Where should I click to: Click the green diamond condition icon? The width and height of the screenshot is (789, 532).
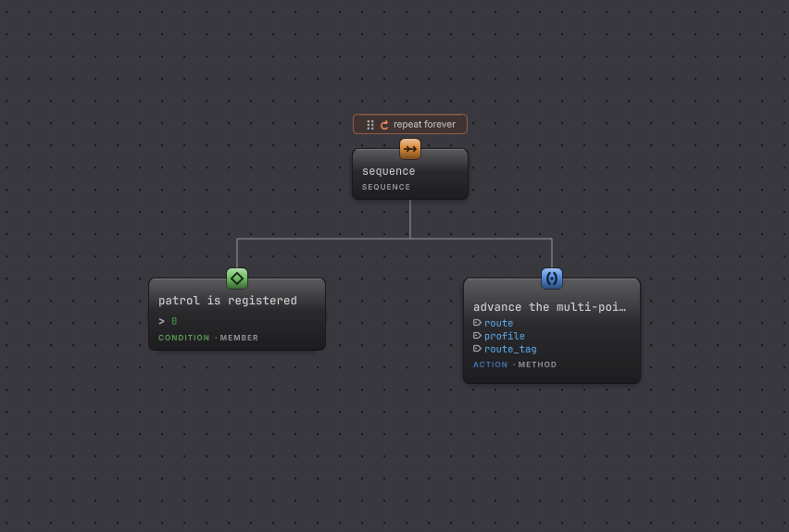pos(237,278)
